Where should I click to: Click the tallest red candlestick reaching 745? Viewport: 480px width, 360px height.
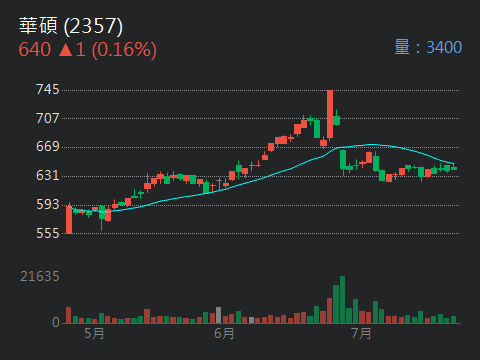(x=330, y=114)
